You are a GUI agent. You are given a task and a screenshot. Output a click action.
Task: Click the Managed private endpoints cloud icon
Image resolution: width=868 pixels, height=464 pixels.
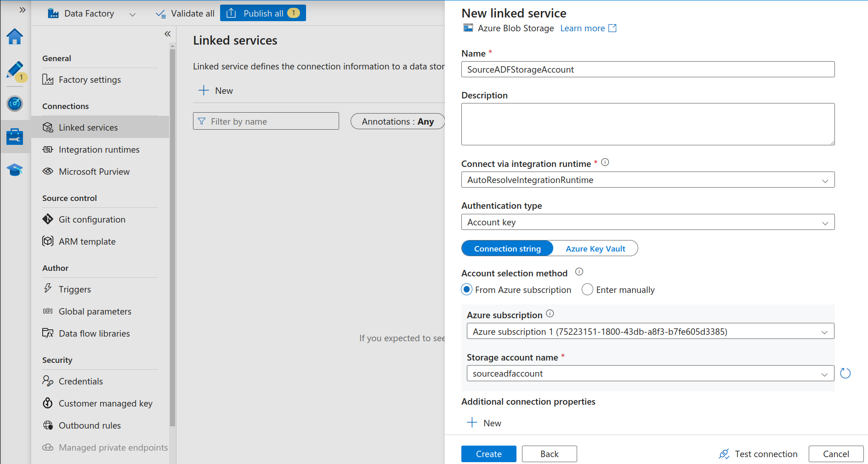[x=48, y=447]
